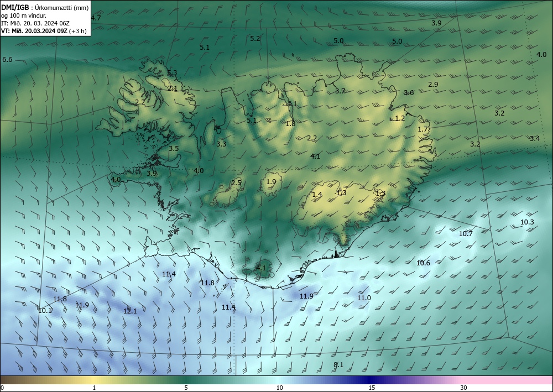Click the 3.6 value label
The height and width of the screenshot is (392, 553).
pos(409,93)
